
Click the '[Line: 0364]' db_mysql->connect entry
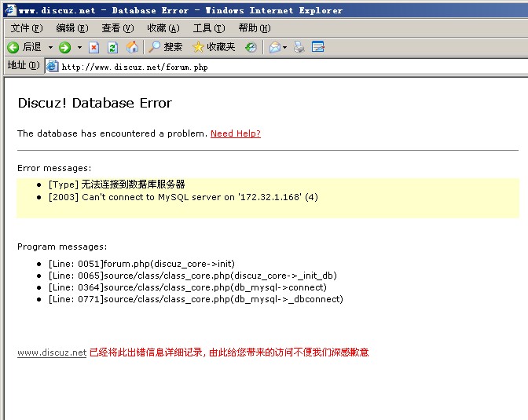188,287
